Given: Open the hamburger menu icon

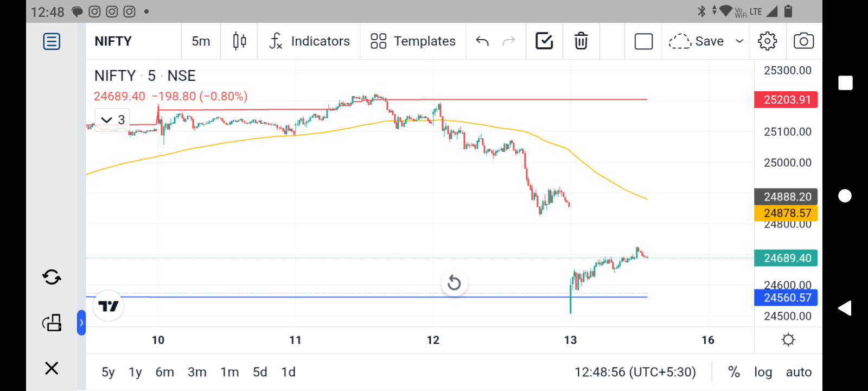Looking at the screenshot, I should click(52, 41).
